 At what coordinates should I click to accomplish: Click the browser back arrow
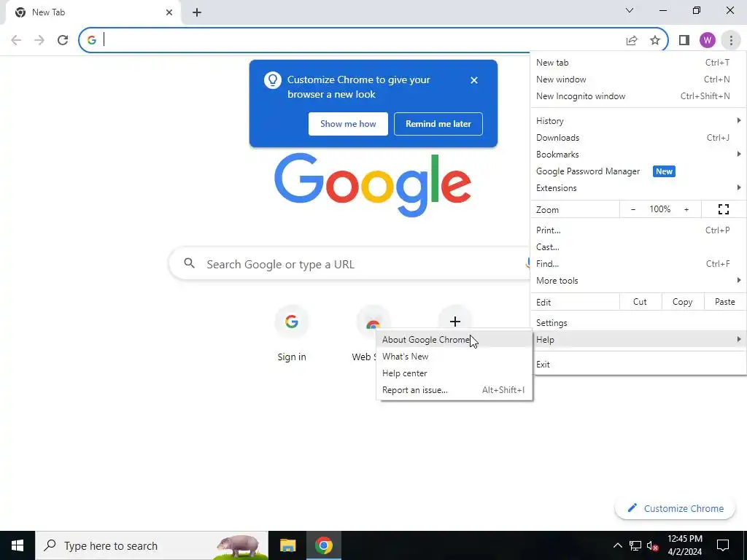pyautogui.click(x=16, y=40)
